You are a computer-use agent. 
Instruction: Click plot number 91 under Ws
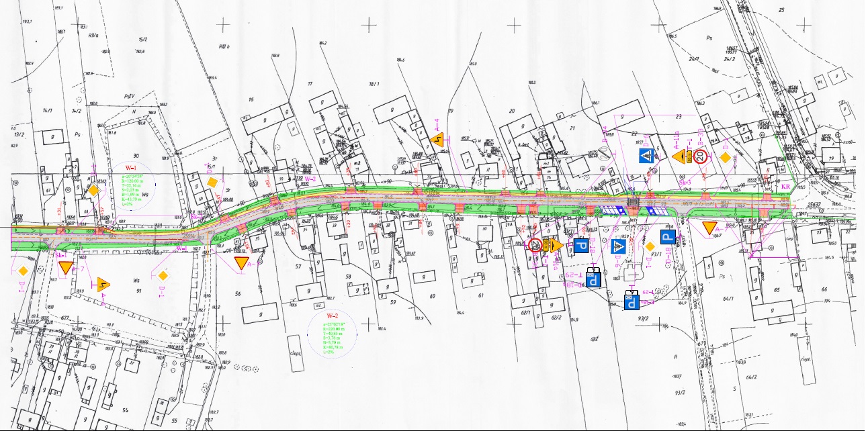tap(139, 290)
